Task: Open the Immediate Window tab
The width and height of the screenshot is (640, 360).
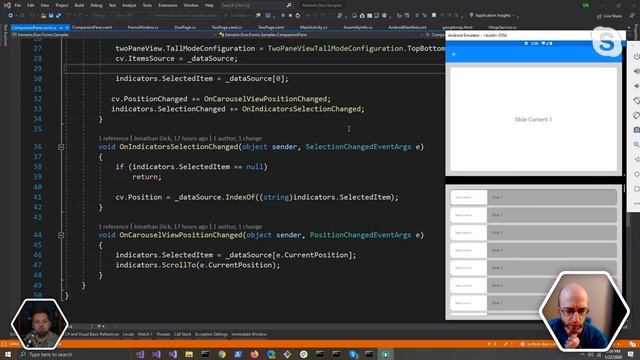Action: tap(249, 334)
